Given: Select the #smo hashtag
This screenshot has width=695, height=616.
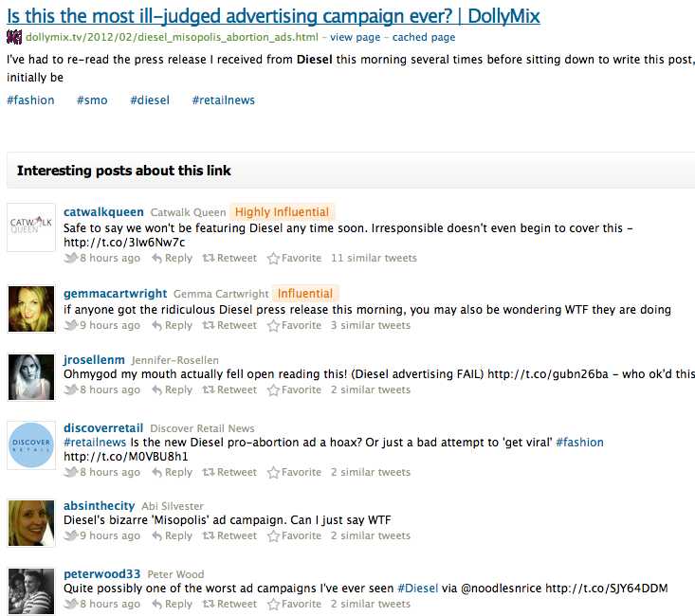Looking at the screenshot, I should 92,100.
